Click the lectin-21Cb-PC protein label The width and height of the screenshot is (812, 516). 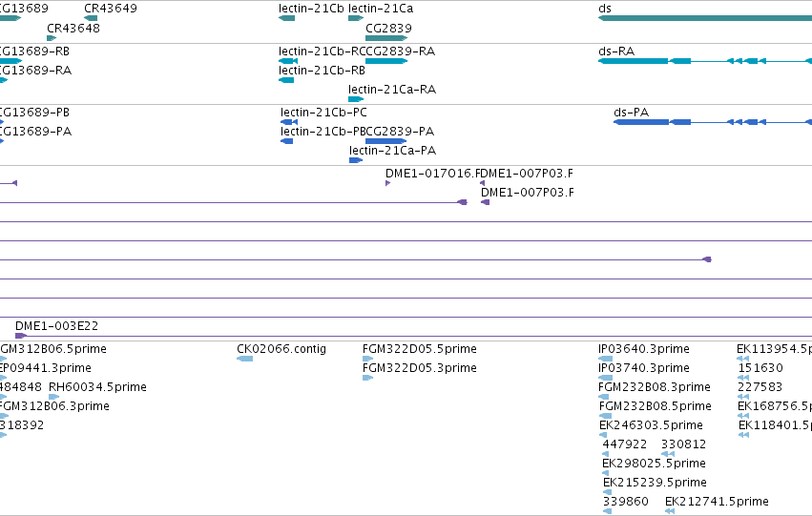tap(323, 113)
